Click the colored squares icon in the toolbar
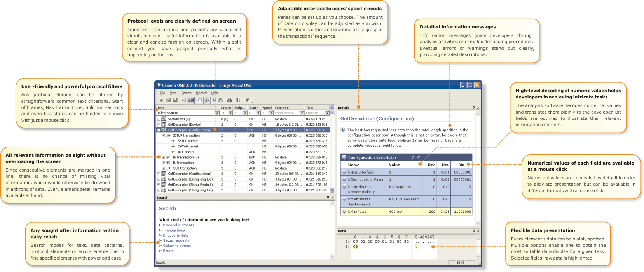644x272 pixels. pyautogui.click(x=238, y=100)
